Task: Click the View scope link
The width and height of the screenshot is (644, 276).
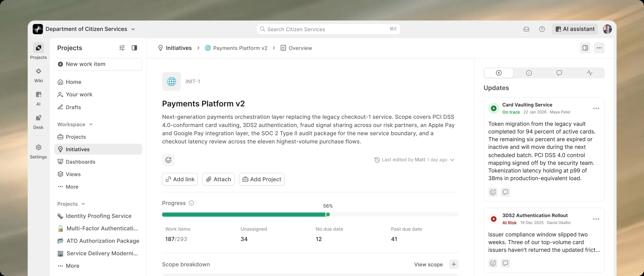Action: 428,264
